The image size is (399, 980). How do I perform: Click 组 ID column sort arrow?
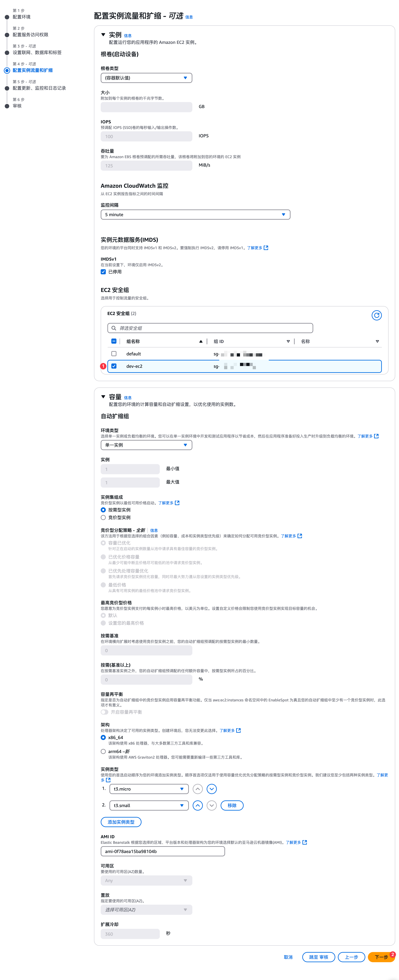pos(288,342)
